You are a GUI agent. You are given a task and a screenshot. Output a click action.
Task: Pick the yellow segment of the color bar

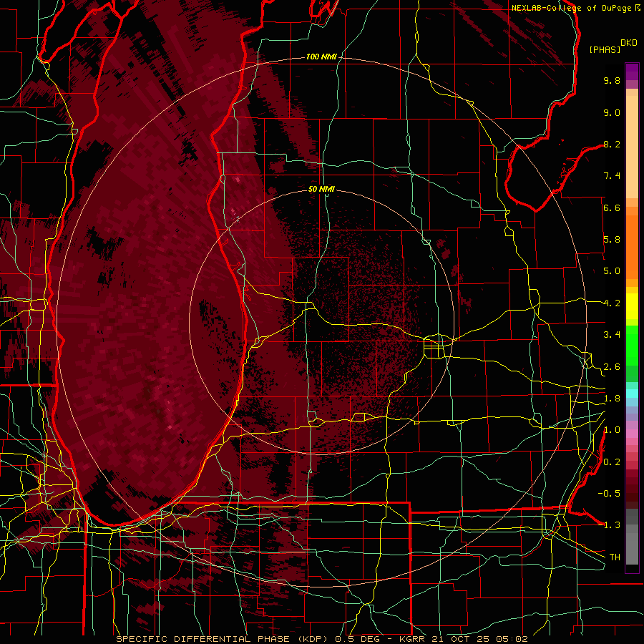[x=632, y=306]
